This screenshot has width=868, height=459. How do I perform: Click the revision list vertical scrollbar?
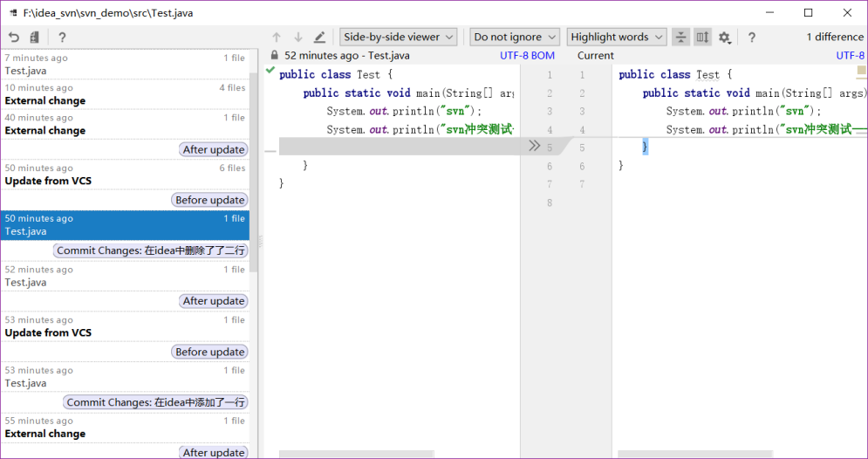[253, 172]
